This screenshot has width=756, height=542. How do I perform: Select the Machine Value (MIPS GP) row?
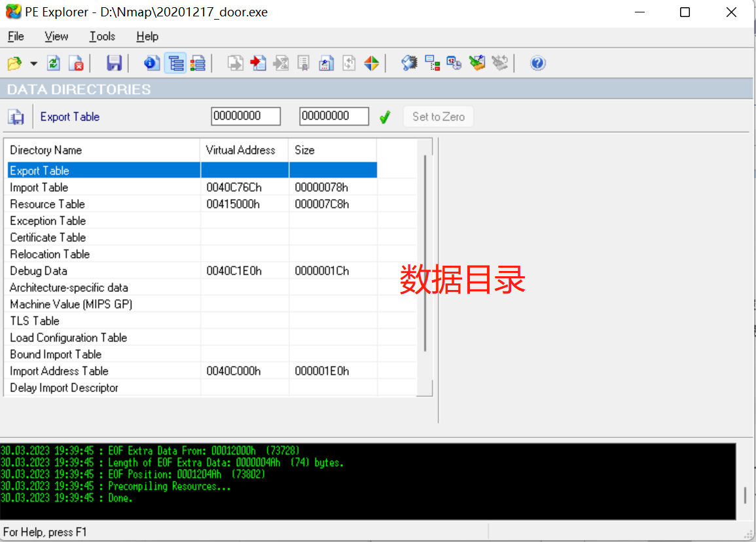tap(192, 304)
